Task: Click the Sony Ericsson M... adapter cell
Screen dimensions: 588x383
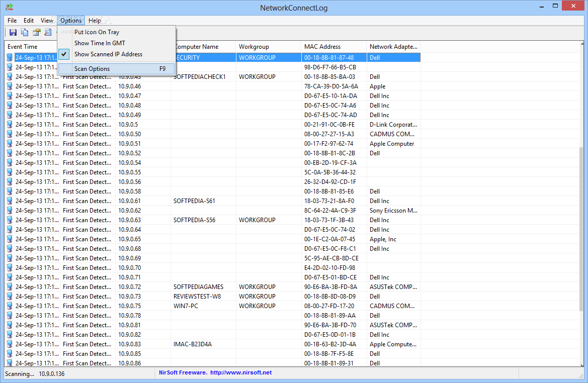Action: pos(393,211)
